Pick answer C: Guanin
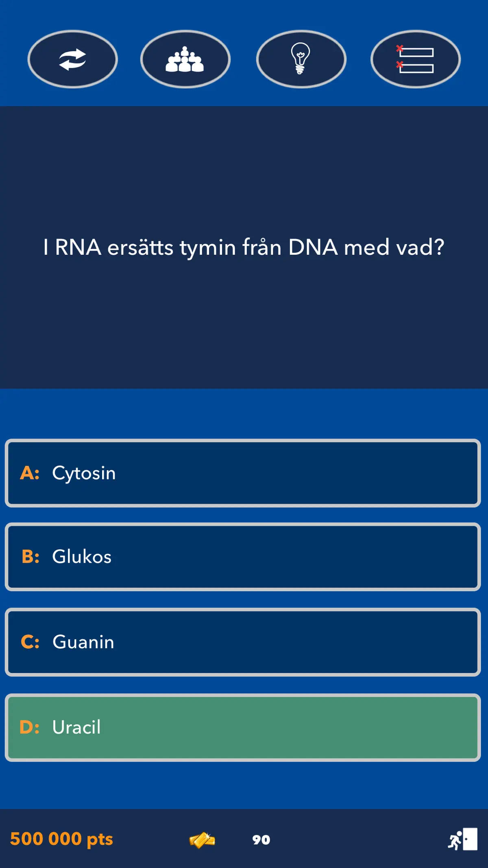488x868 pixels. 243,642
